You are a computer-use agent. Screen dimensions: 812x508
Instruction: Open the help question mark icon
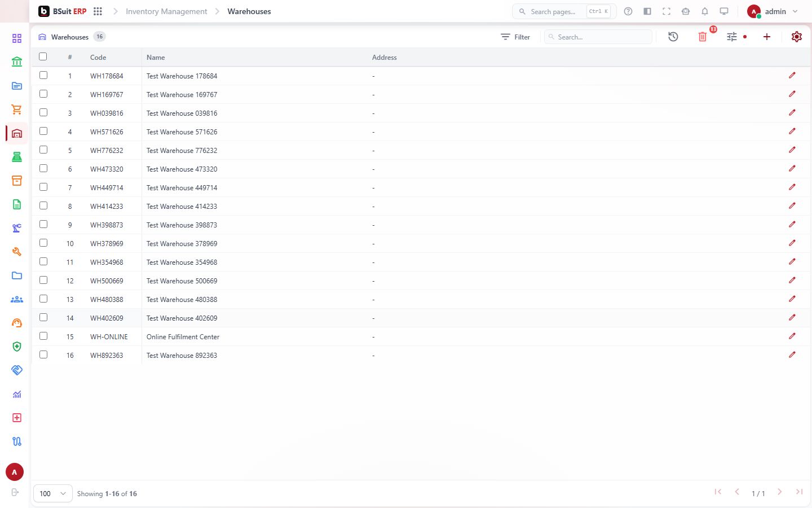click(628, 11)
